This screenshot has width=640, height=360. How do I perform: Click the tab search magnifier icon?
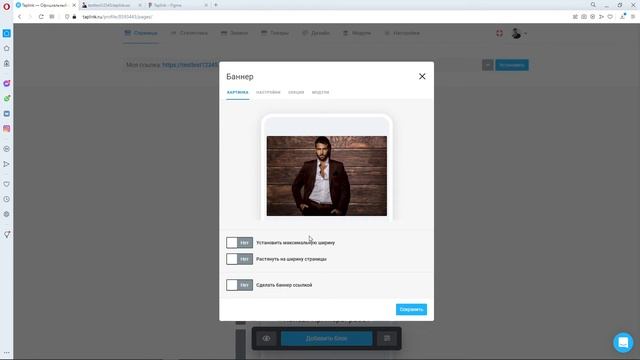(593, 5)
